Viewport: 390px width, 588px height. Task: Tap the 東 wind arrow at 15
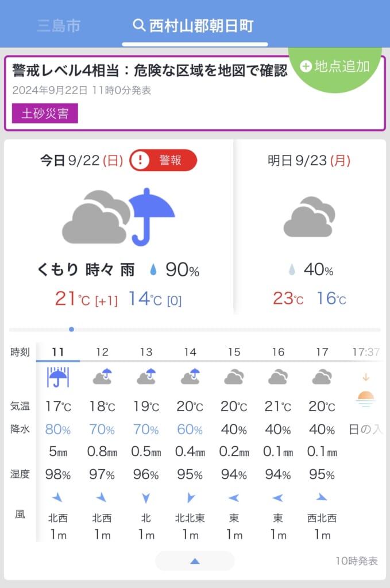234,498
